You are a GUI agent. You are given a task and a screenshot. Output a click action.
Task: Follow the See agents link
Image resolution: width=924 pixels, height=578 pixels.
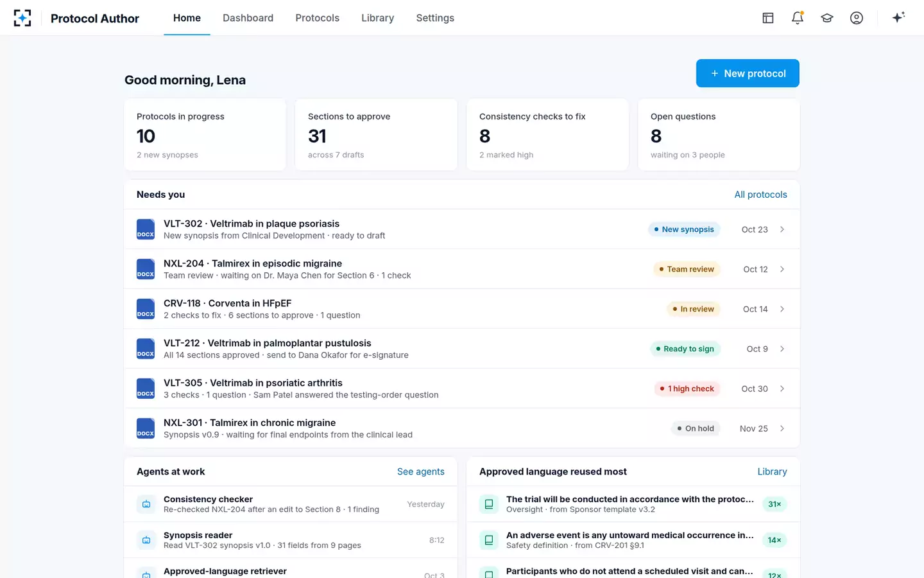[x=420, y=471]
